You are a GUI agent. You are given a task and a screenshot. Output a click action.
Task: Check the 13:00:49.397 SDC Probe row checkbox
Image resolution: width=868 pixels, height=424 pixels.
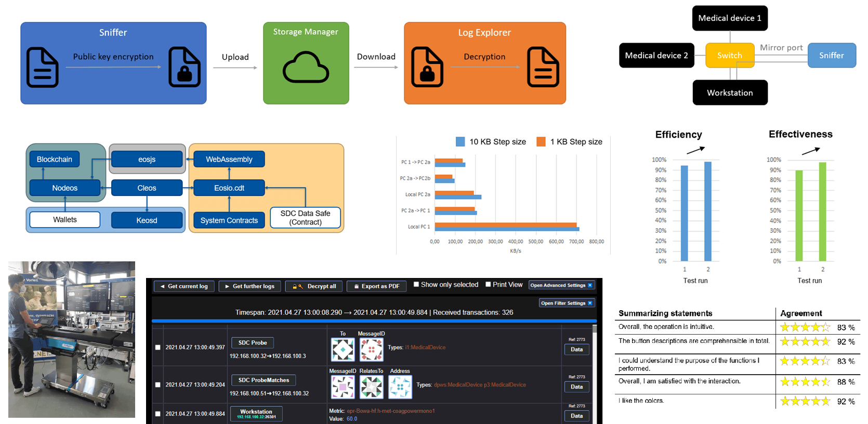point(158,347)
